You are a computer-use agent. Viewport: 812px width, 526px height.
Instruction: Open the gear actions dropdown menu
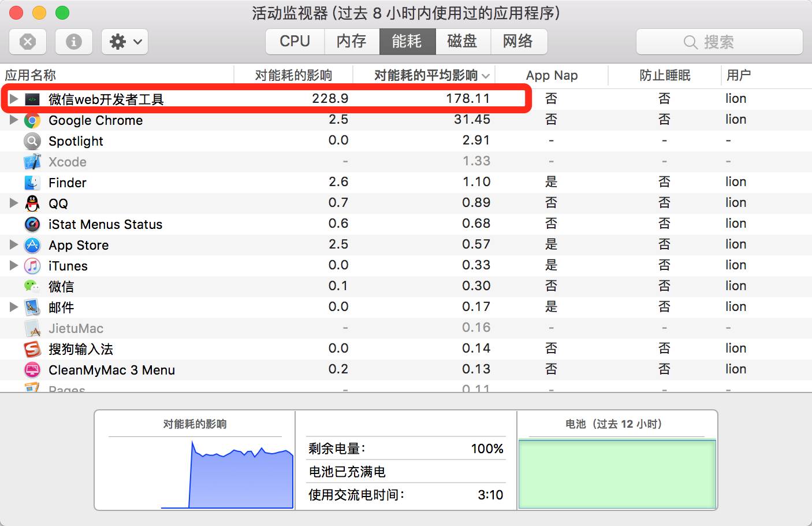(x=125, y=42)
